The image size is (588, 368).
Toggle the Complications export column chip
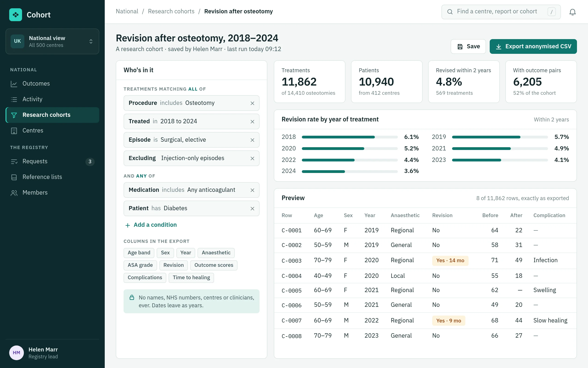[145, 277]
